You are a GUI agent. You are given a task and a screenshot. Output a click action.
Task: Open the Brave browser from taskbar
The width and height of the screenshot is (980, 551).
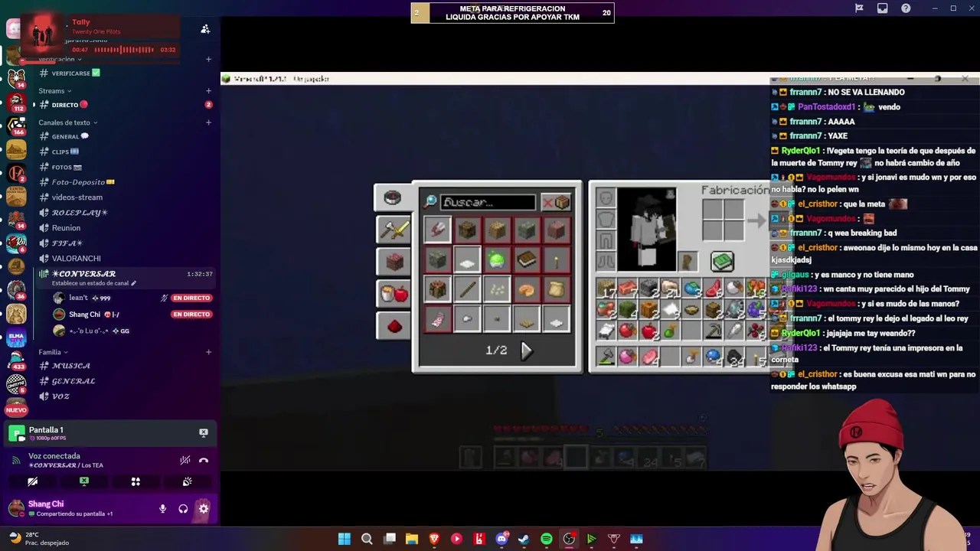pyautogui.click(x=434, y=539)
